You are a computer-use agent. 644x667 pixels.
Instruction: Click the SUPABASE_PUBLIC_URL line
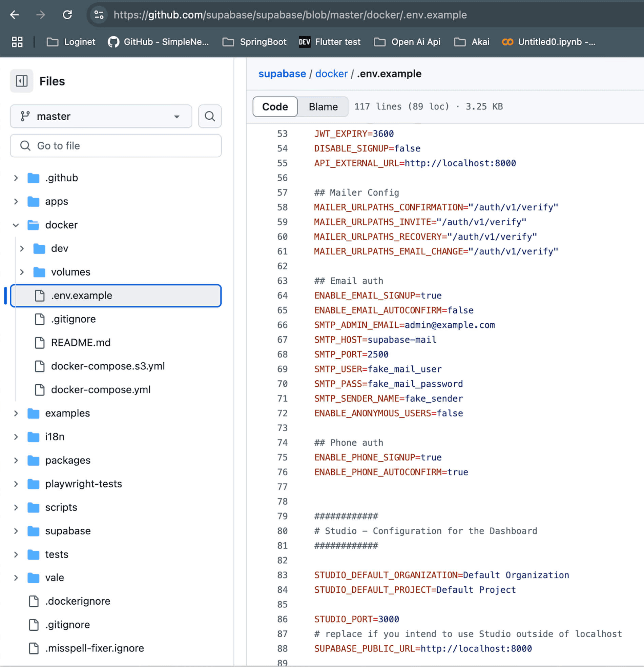(423, 649)
